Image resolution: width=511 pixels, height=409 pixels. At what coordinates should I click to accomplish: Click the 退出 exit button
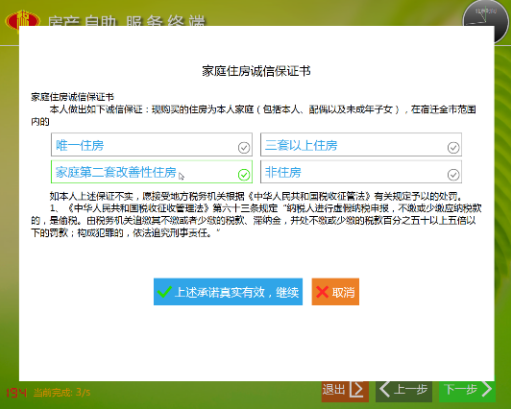pyautogui.click(x=345, y=391)
